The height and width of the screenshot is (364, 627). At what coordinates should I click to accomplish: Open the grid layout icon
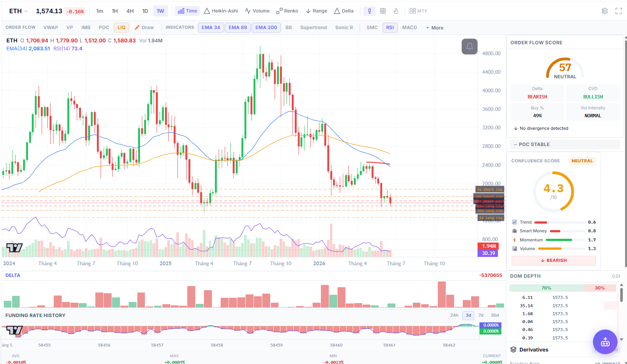point(383,11)
